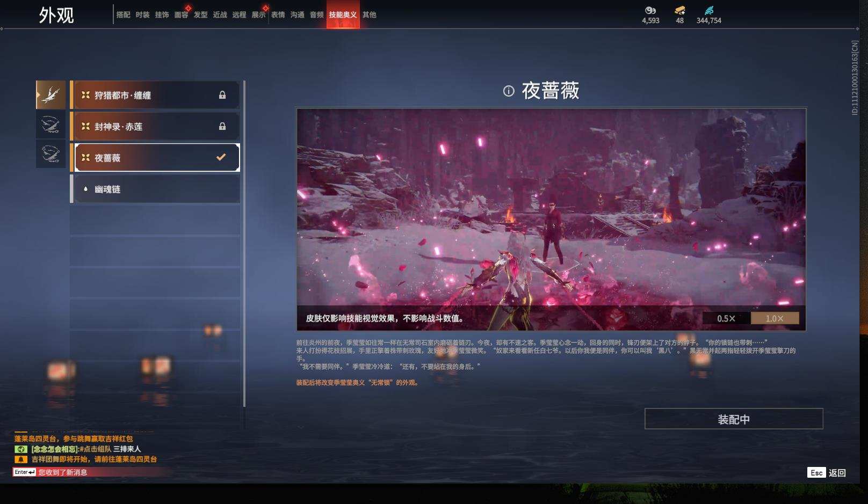Open the 技能奥义 tab
This screenshot has width=868, height=504.
(x=343, y=15)
